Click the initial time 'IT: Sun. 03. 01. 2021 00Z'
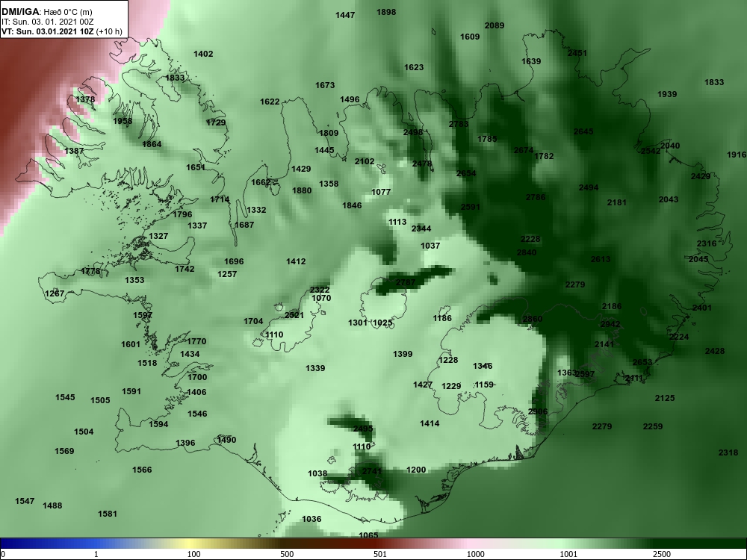 coord(48,22)
